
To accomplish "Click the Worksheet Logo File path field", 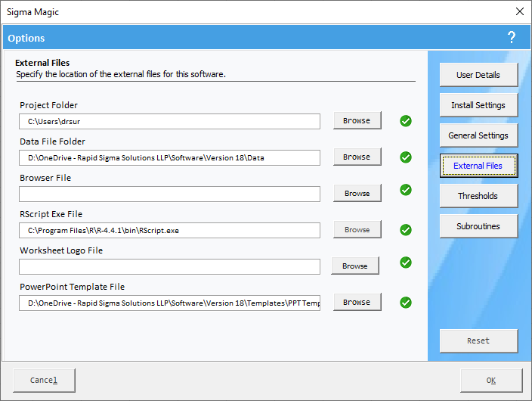I will [x=169, y=267].
